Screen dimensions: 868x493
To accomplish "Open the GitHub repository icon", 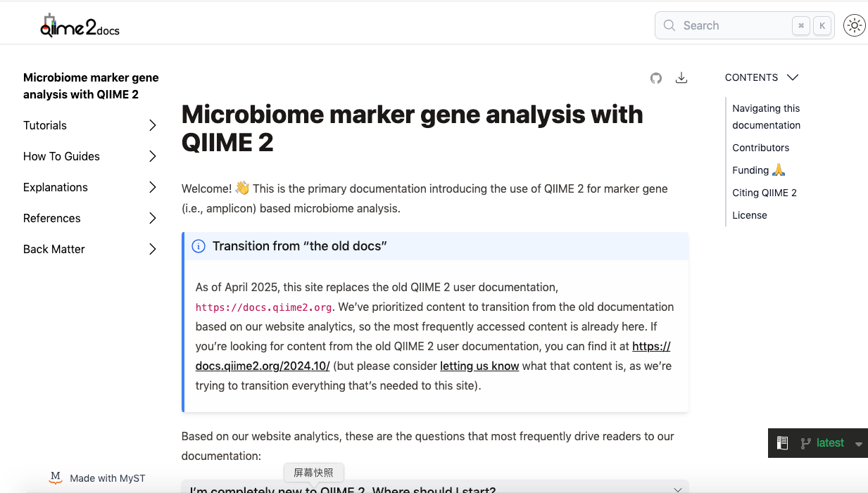I will click(656, 78).
